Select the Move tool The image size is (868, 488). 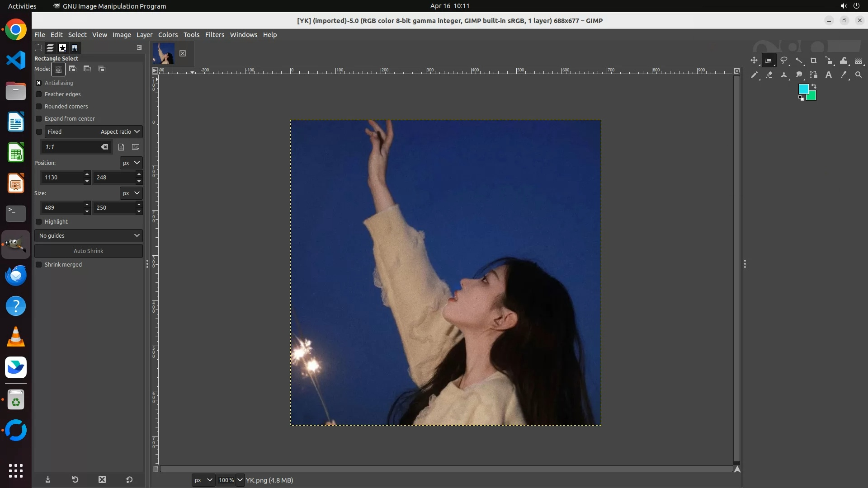[x=754, y=61]
